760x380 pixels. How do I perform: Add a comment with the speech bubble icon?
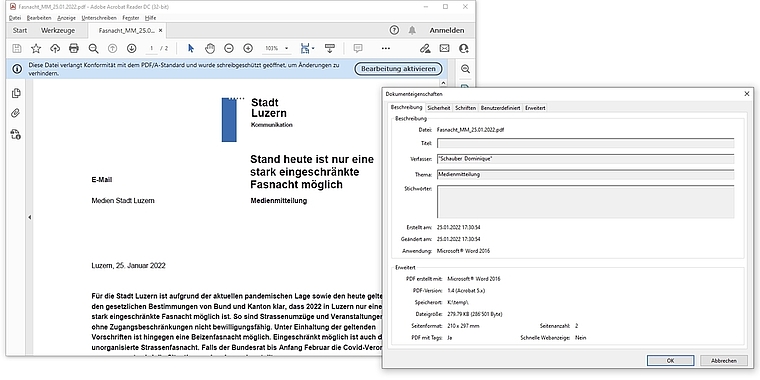pyautogui.click(x=358, y=48)
